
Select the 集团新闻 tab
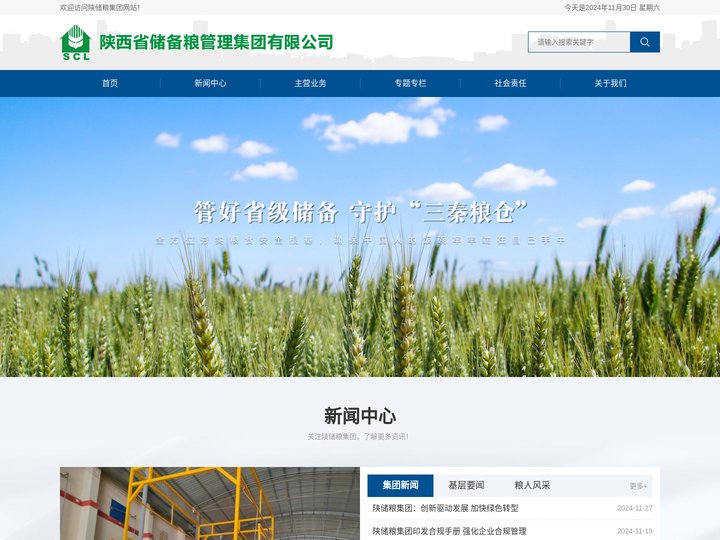[x=400, y=485]
